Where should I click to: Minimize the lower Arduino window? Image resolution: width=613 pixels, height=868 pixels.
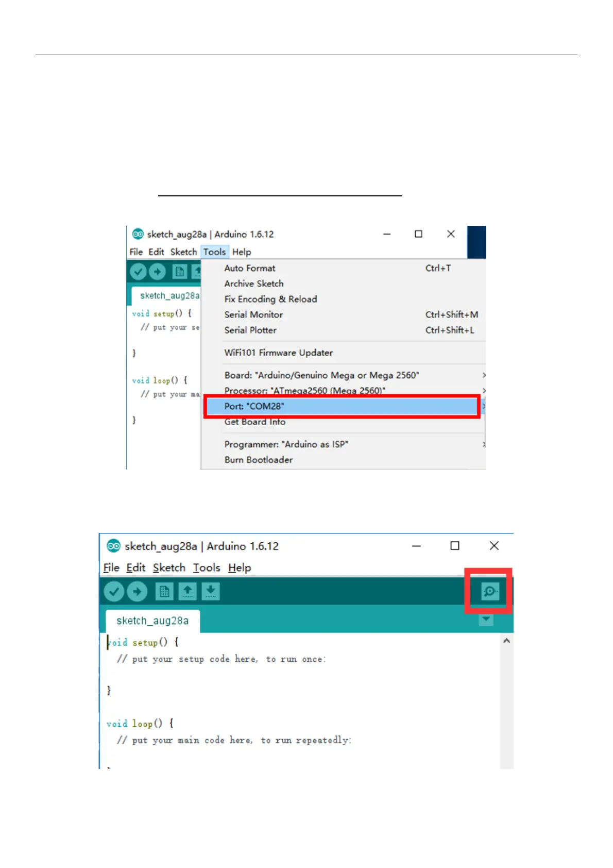click(417, 546)
